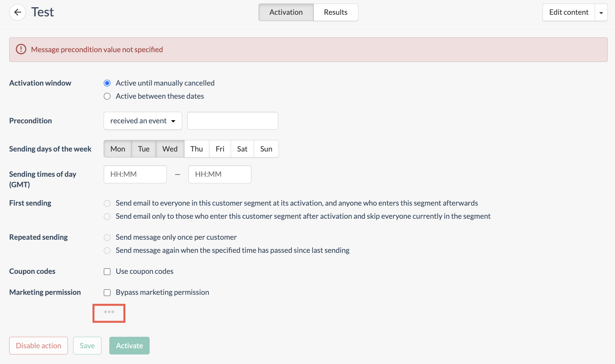Choose 'Active until manually cancelled' radio button
Screen dimensions: 615x364
pyautogui.click(x=107, y=83)
